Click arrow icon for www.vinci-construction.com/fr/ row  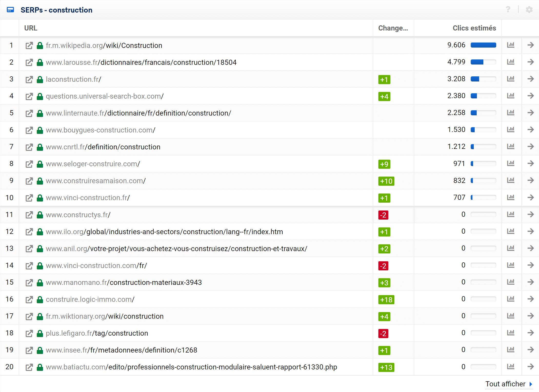pyautogui.click(x=531, y=265)
